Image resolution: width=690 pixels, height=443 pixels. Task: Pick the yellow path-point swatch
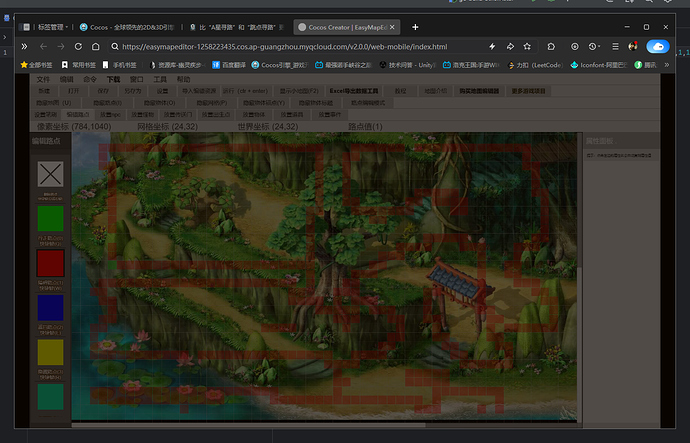(x=51, y=352)
